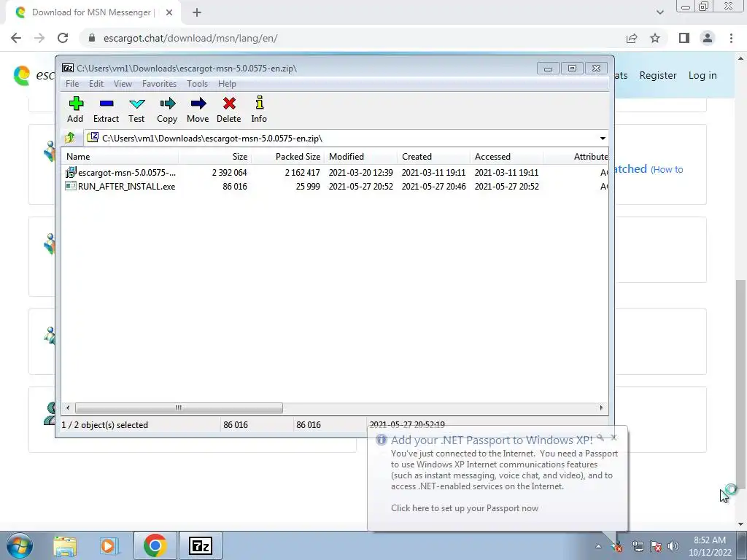
Task: Click here to set up Passport
Action: [x=465, y=508]
